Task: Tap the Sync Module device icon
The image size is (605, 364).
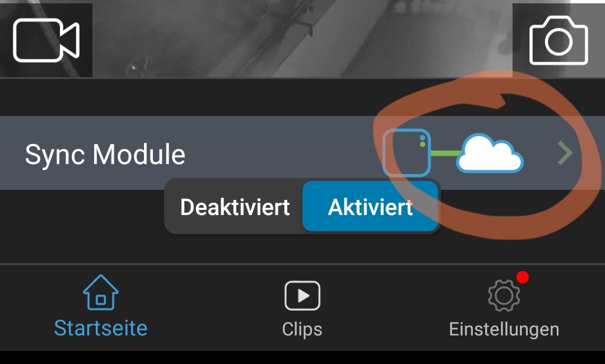Action: tap(406, 153)
